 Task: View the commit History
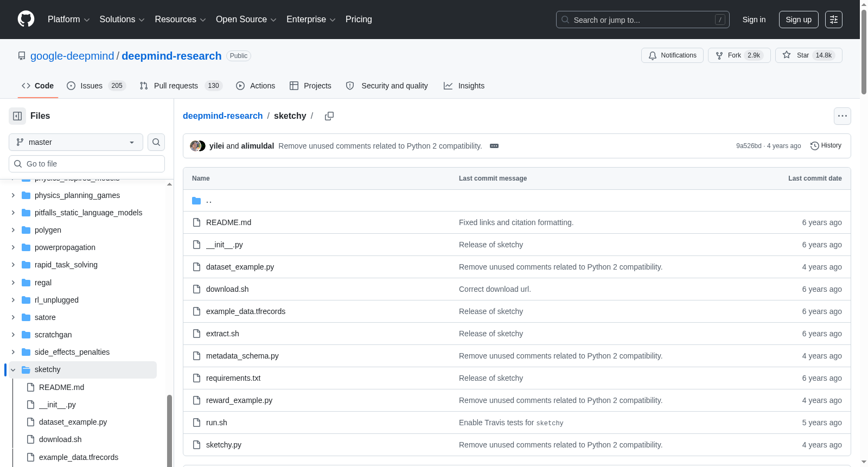click(x=826, y=146)
